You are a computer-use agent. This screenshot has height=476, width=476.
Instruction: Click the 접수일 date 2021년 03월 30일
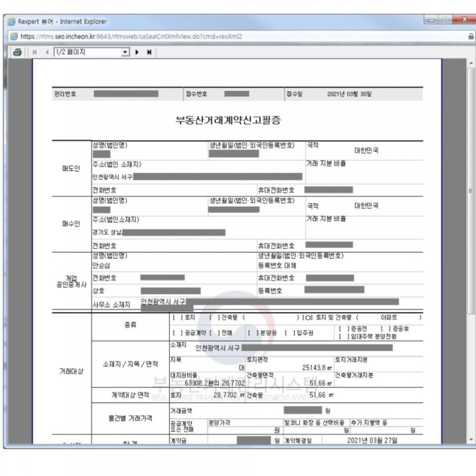(x=349, y=94)
